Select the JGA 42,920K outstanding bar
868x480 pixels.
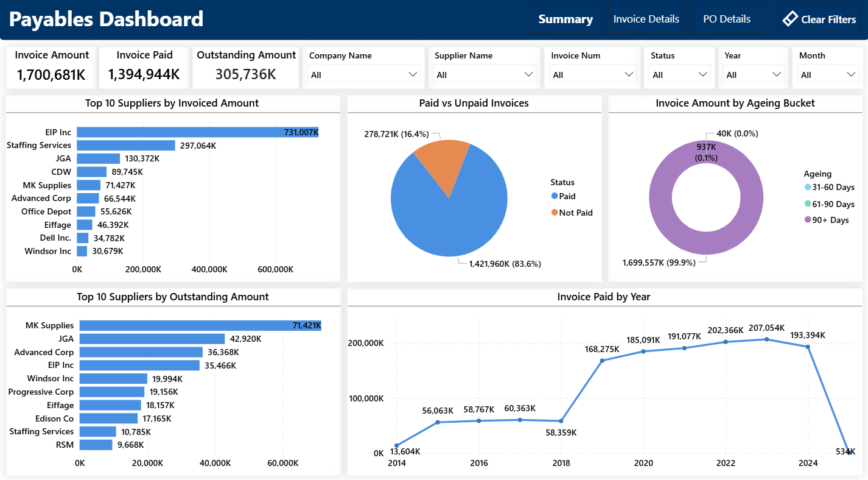point(152,339)
